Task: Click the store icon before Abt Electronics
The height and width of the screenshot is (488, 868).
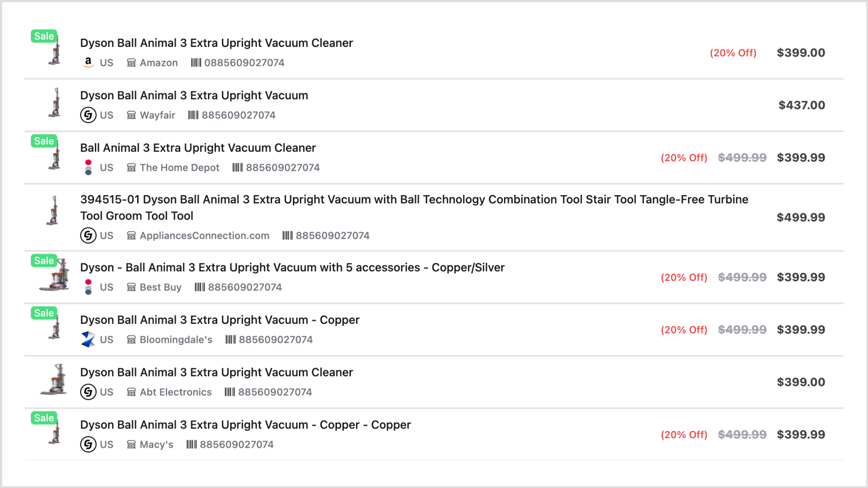Action: pyautogui.click(x=132, y=392)
